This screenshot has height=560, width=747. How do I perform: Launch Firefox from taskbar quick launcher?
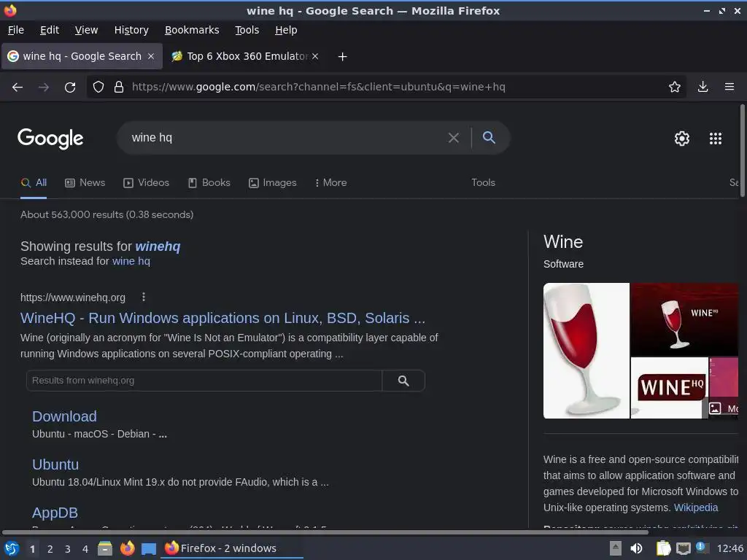127,548
